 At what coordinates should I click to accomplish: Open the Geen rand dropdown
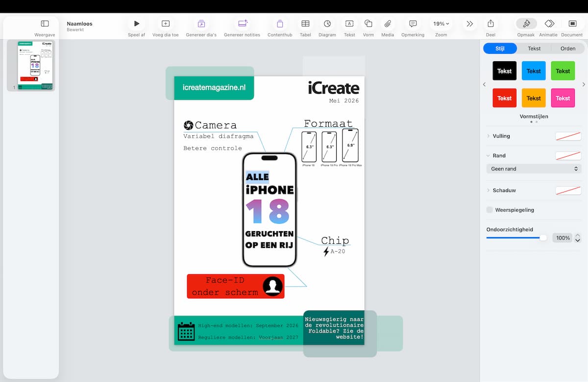click(x=534, y=168)
